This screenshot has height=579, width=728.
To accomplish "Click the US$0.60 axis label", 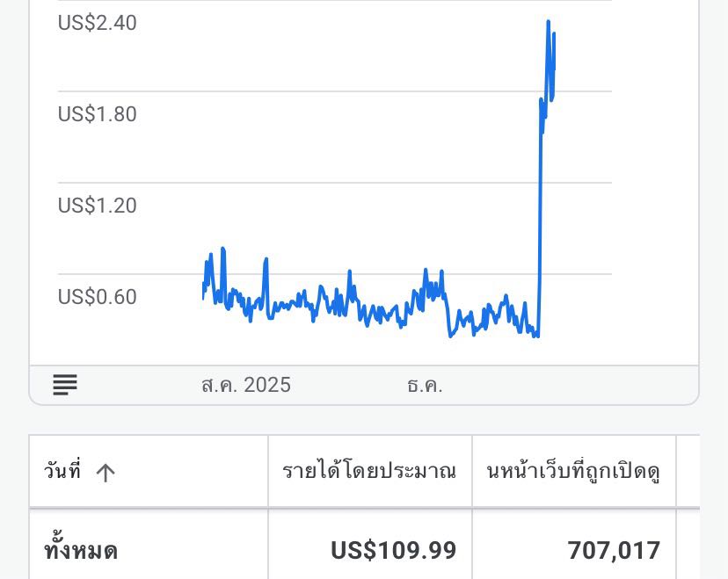I will pyautogui.click(x=97, y=297).
